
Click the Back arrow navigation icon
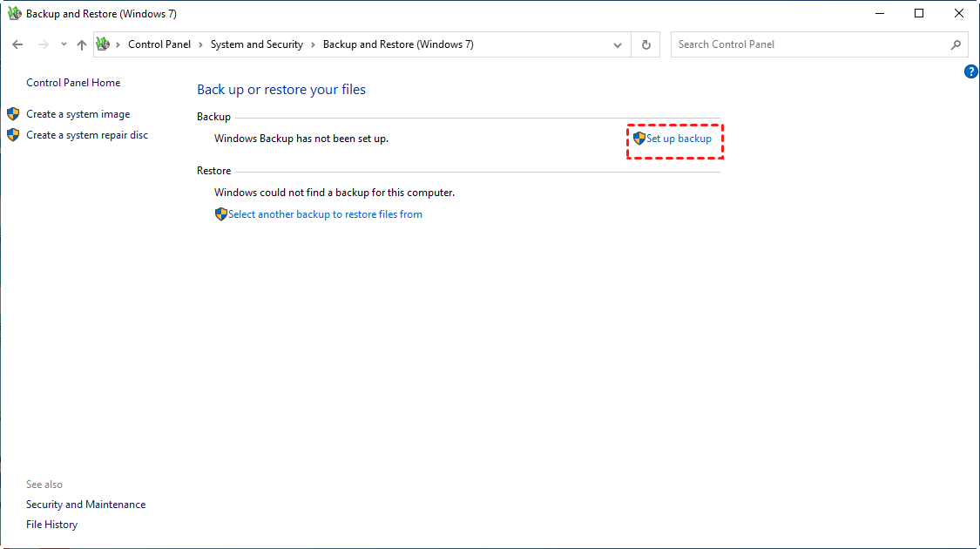point(17,44)
